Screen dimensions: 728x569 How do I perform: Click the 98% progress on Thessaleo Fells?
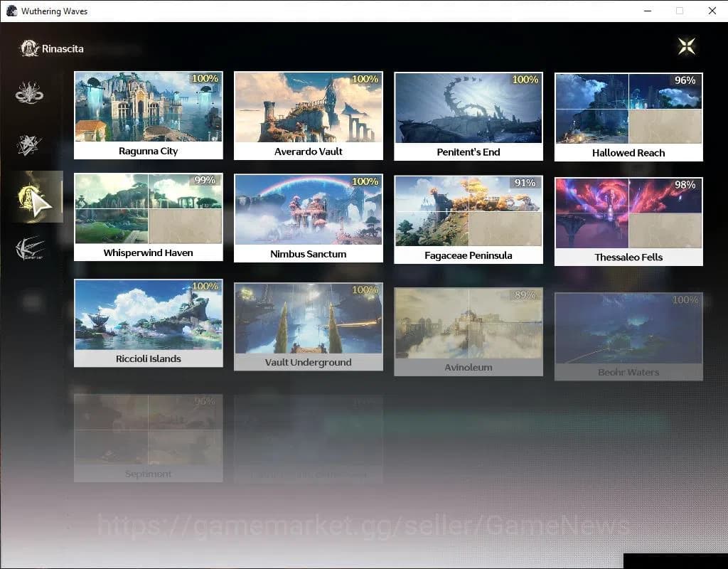coord(685,185)
